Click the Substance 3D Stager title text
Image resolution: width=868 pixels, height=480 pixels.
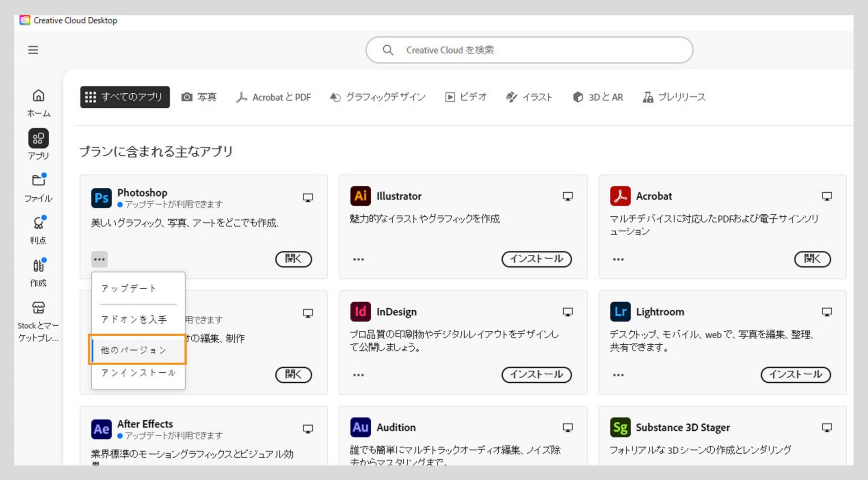coord(683,428)
